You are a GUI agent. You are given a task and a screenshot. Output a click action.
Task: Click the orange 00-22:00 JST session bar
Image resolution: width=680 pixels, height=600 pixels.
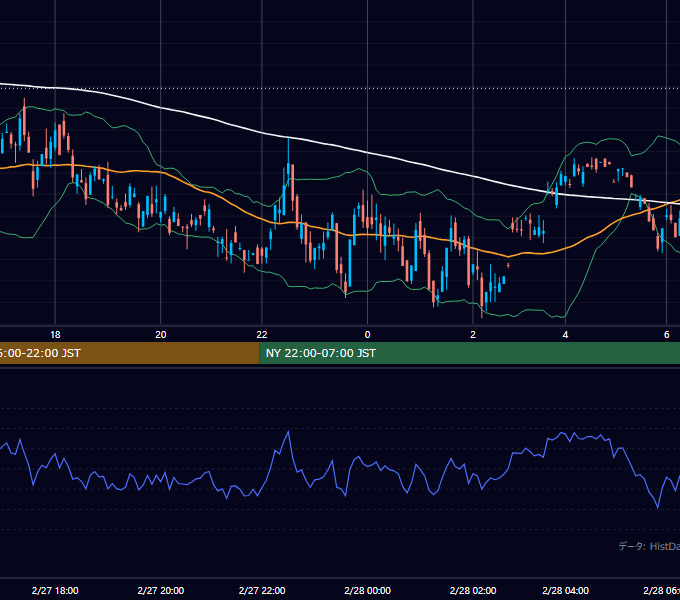130,353
